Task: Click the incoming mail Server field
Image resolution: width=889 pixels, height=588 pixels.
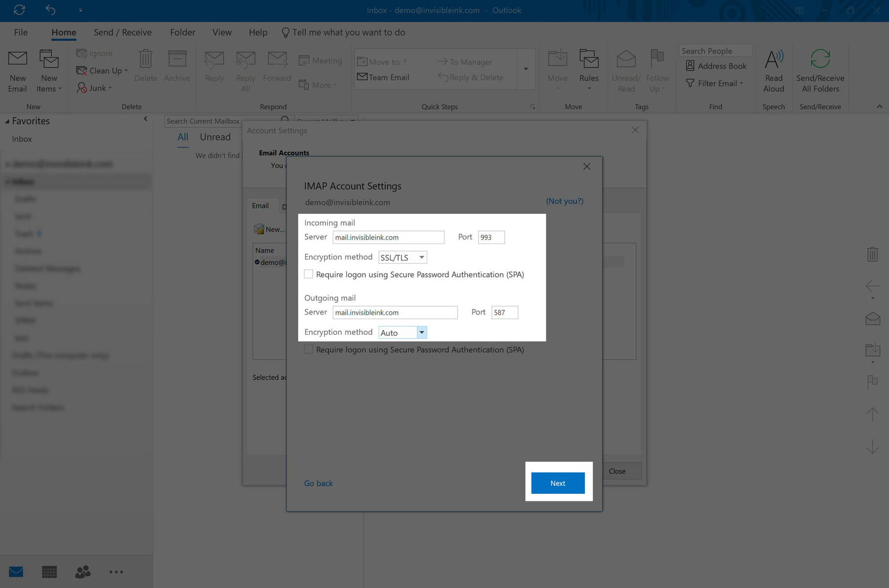Action: [388, 237]
